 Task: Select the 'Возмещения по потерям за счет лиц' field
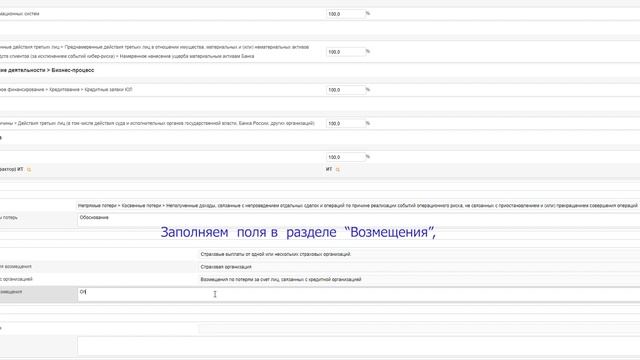[x=419, y=280]
